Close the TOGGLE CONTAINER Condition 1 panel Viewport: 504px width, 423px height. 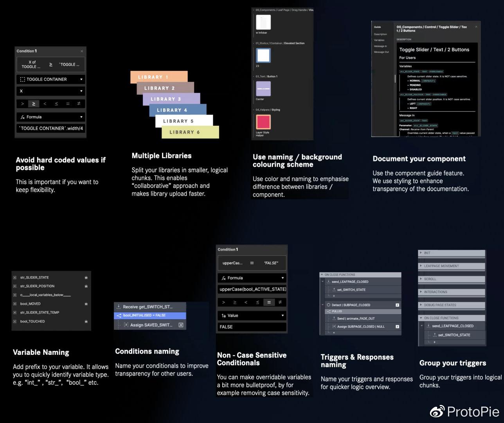pyautogui.click(x=82, y=51)
